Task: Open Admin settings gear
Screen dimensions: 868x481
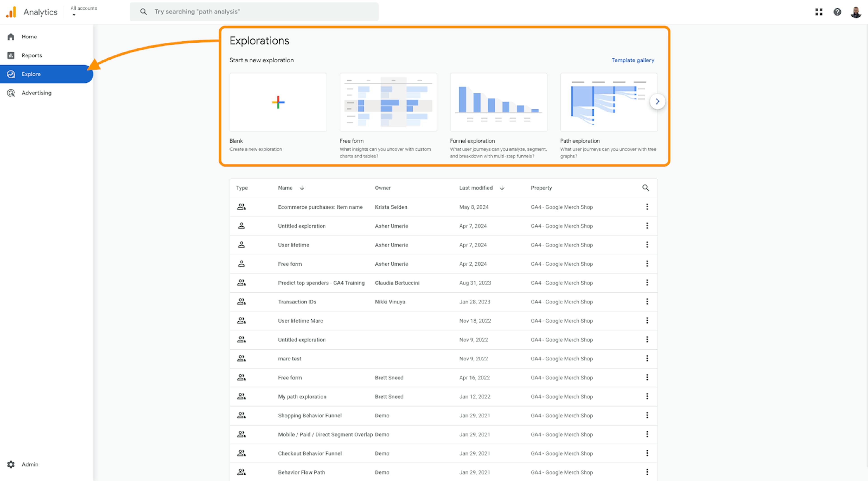Action: 11,464
